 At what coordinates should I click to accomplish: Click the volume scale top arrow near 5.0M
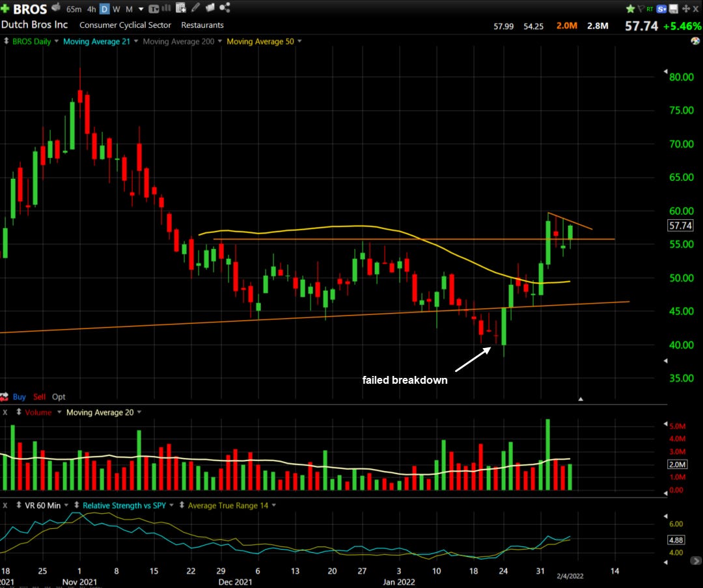tap(665, 424)
